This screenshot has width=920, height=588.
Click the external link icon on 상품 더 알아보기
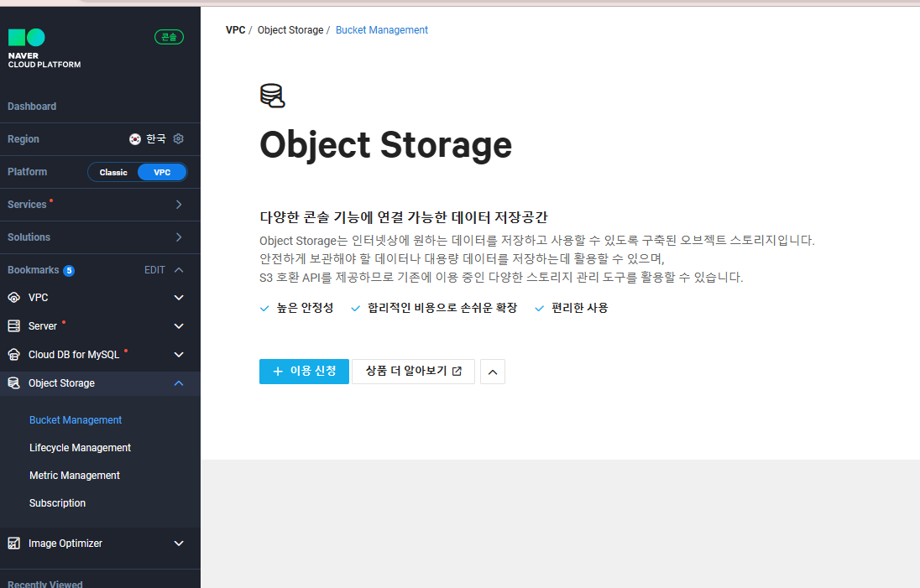point(457,371)
